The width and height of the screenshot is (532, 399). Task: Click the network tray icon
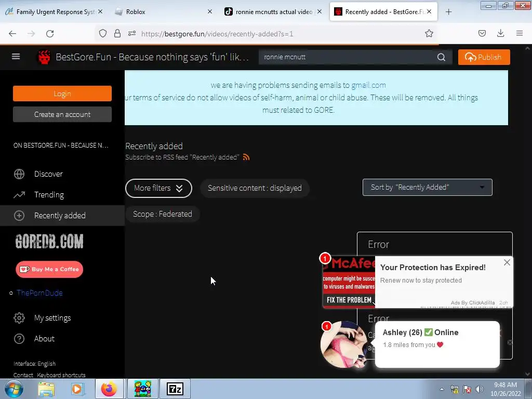(454, 389)
